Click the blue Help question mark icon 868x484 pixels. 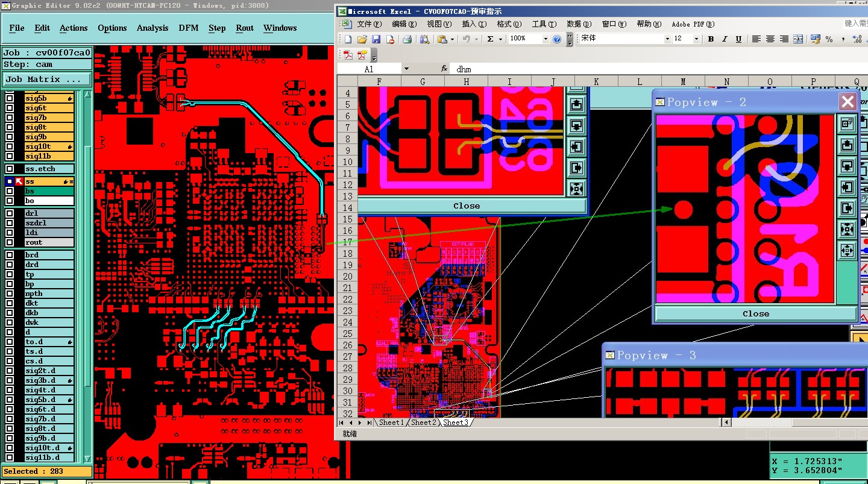(557, 39)
